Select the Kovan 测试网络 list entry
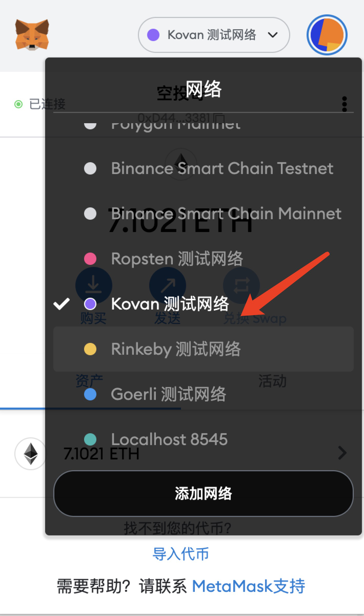The height and width of the screenshot is (616, 364). coord(170,304)
